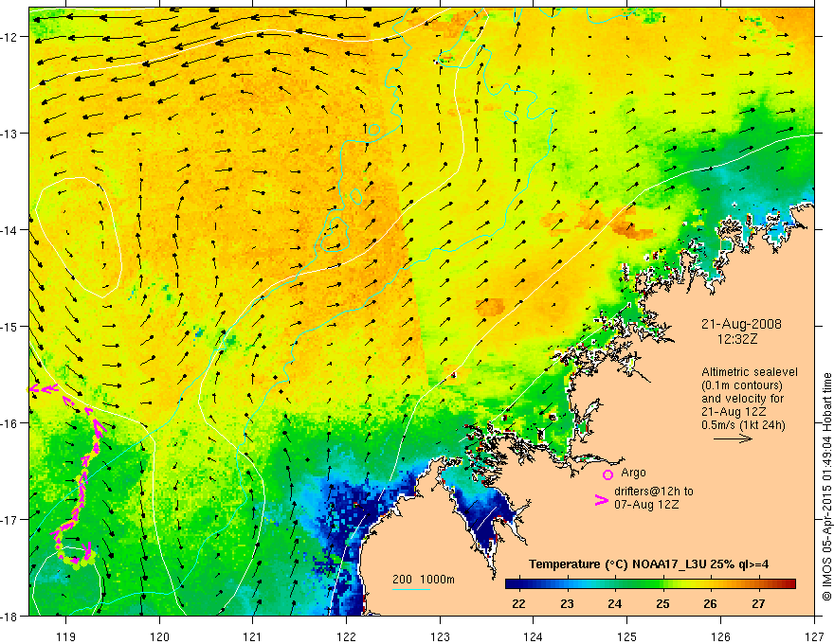The height and width of the screenshot is (644, 834).
Task: Click the '0.5m/s (1kt 24h)' scale label
Action: tap(744, 425)
